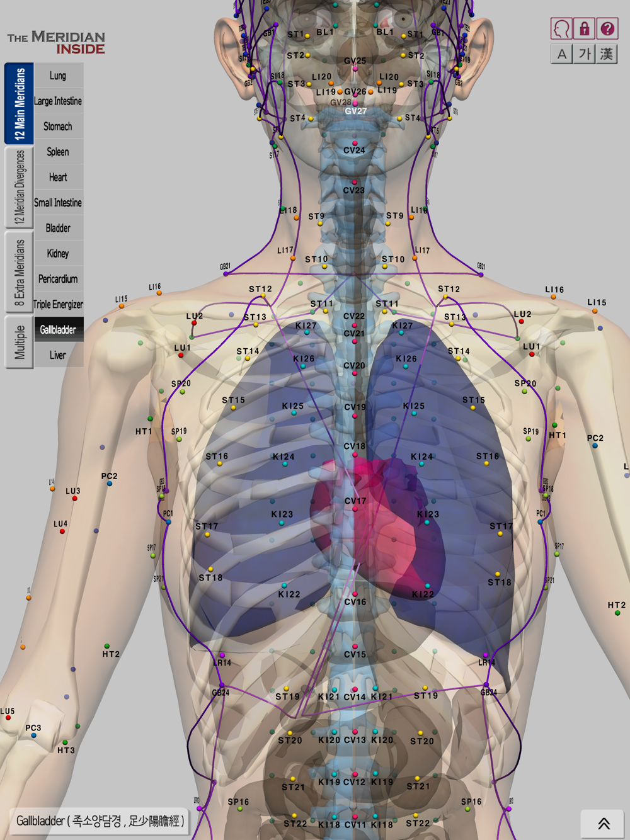This screenshot has width=630, height=840.
Task: Select acupoint CV20
Action: 355,373
